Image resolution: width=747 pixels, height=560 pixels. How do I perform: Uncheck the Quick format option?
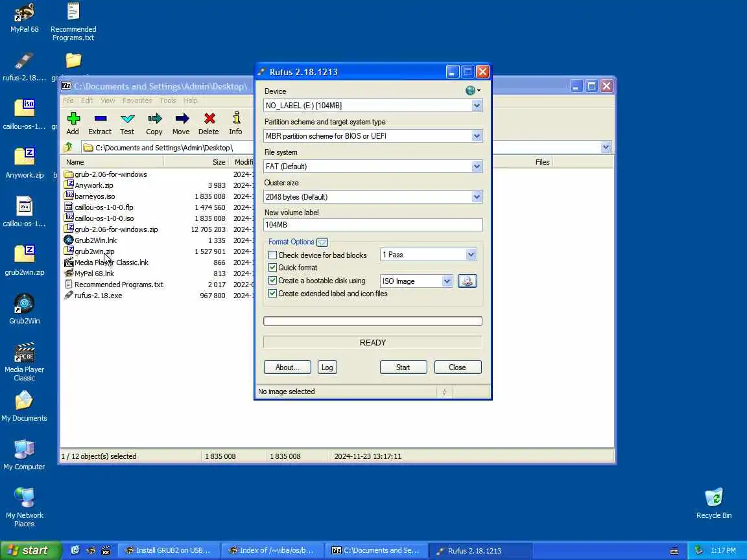tap(272, 268)
